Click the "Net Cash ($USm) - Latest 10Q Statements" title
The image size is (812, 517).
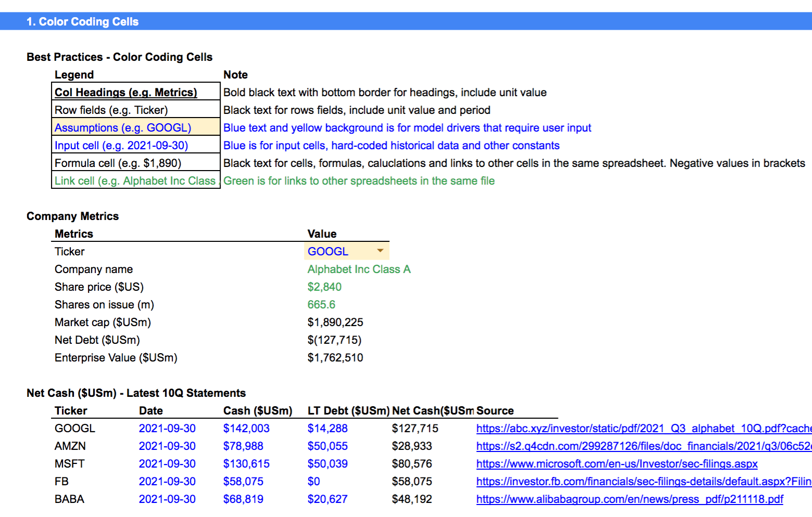136,393
